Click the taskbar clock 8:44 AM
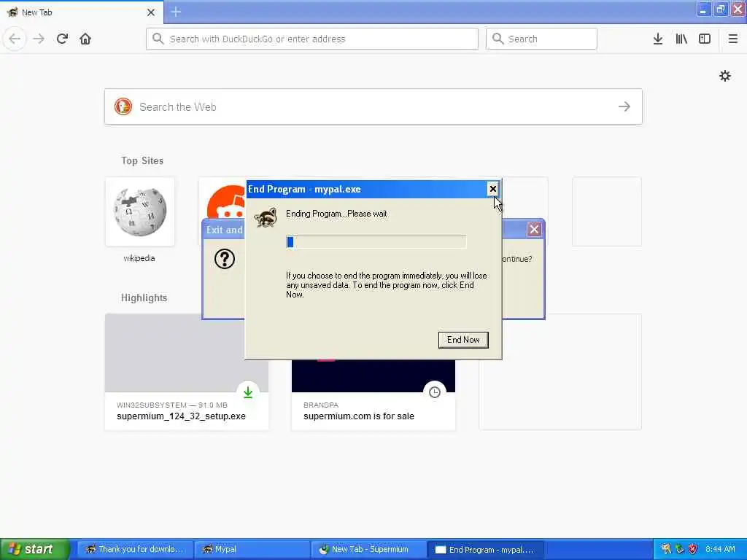This screenshot has height=560, width=747. [x=720, y=549]
